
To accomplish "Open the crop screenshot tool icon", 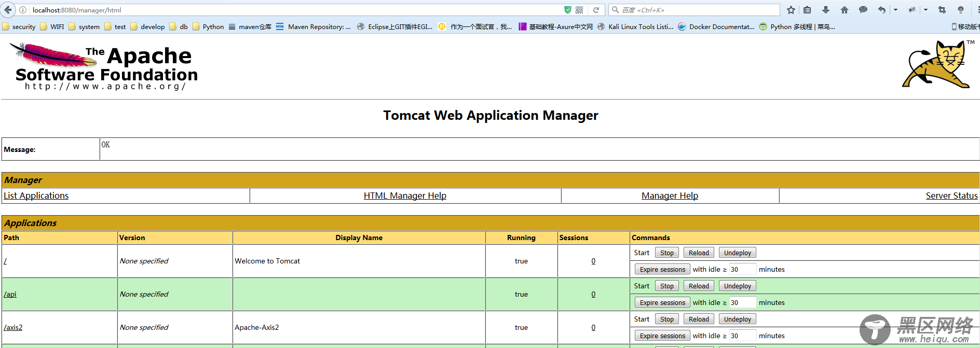I will click(942, 10).
